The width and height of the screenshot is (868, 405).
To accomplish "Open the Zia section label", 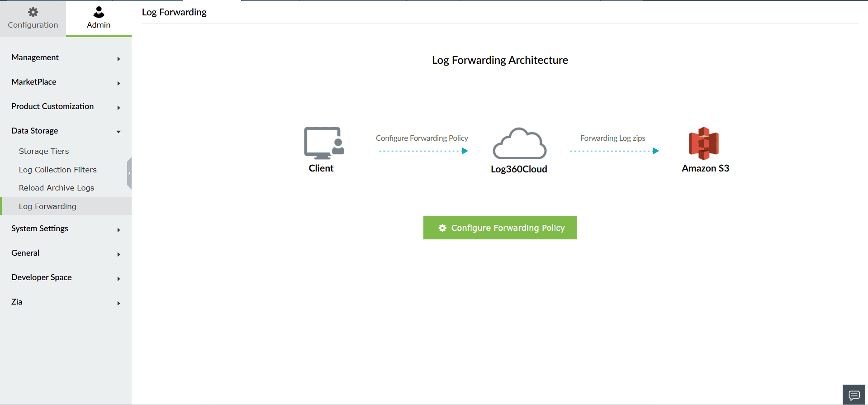I will pos(17,302).
